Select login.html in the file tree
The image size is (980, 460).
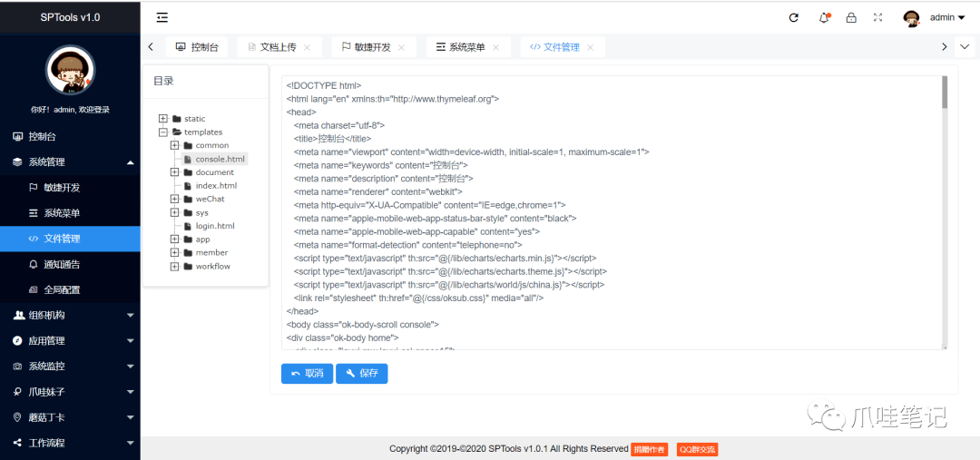[x=215, y=226]
